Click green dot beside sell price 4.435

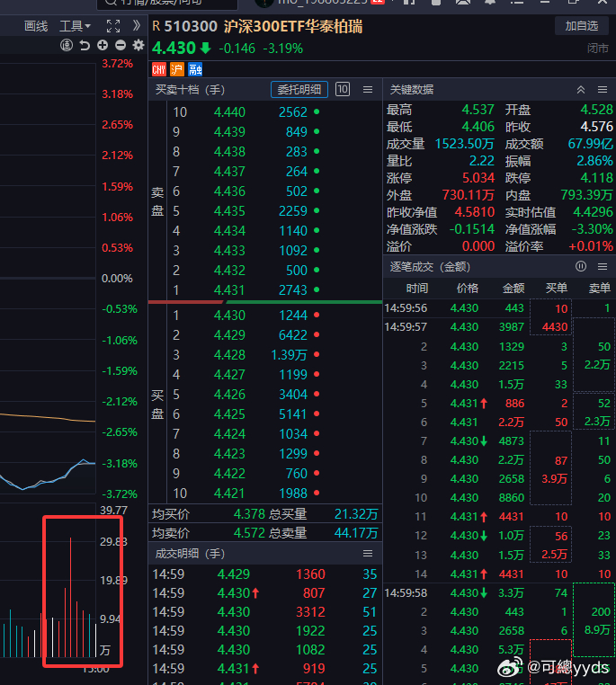[317, 210]
